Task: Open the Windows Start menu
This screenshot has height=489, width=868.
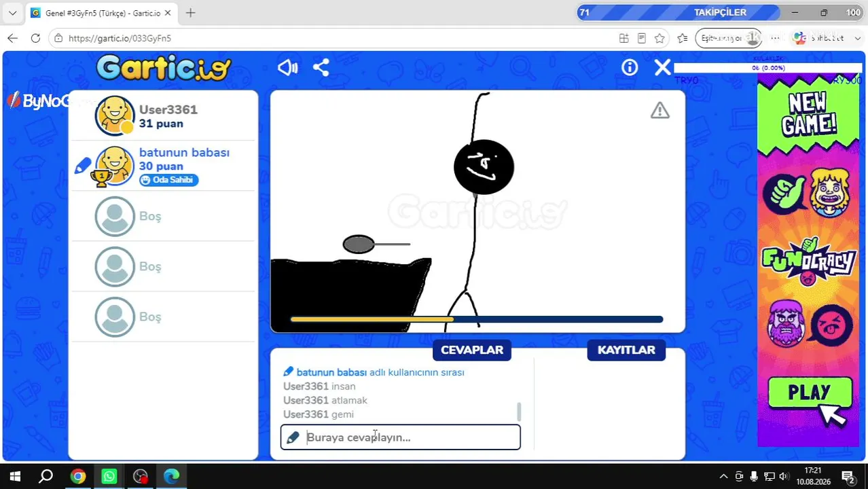Action: pos(14,477)
